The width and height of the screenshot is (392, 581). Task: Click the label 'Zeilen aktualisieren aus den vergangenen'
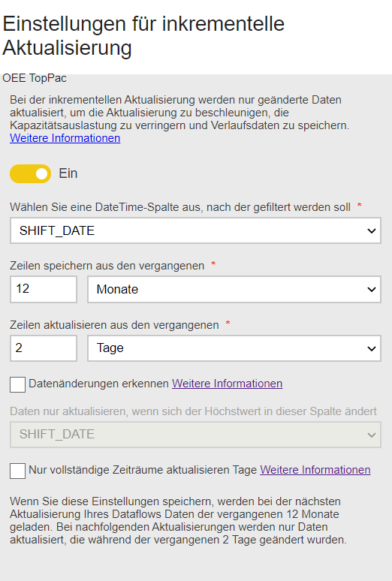pos(114,325)
